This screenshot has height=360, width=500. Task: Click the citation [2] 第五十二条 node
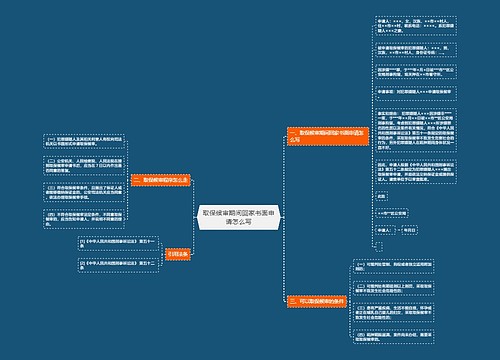[118, 265]
